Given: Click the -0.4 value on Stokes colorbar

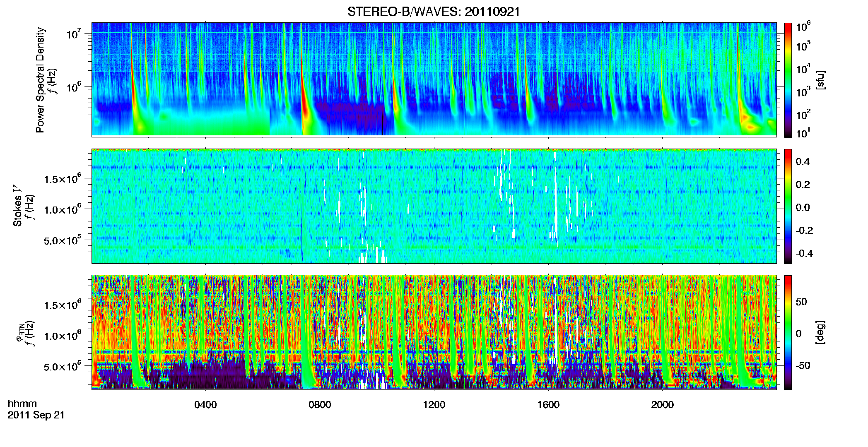Looking at the screenshot, I should [804, 254].
